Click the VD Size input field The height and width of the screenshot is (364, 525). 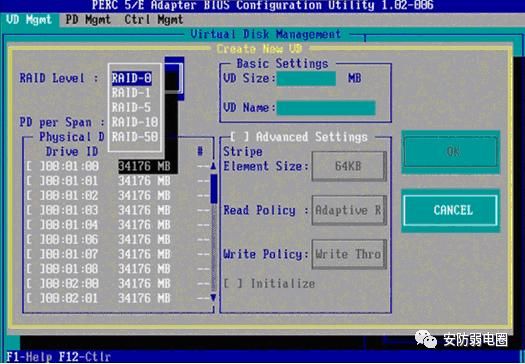[x=306, y=78]
